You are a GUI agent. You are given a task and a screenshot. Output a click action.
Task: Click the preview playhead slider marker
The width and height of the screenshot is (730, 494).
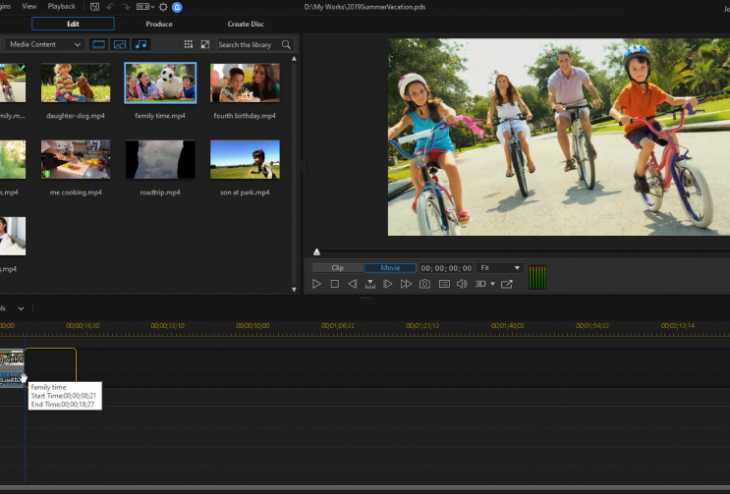click(x=317, y=252)
